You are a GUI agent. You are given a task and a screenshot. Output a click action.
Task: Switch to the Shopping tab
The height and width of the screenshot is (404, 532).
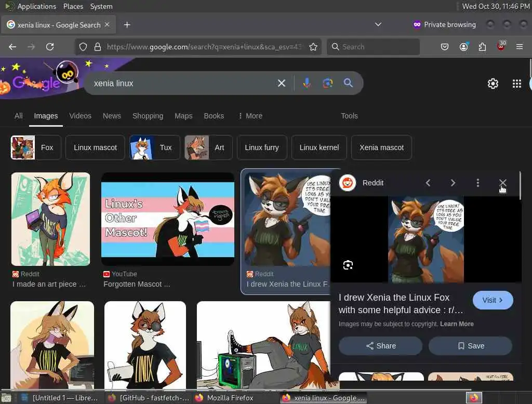click(x=148, y=116)
